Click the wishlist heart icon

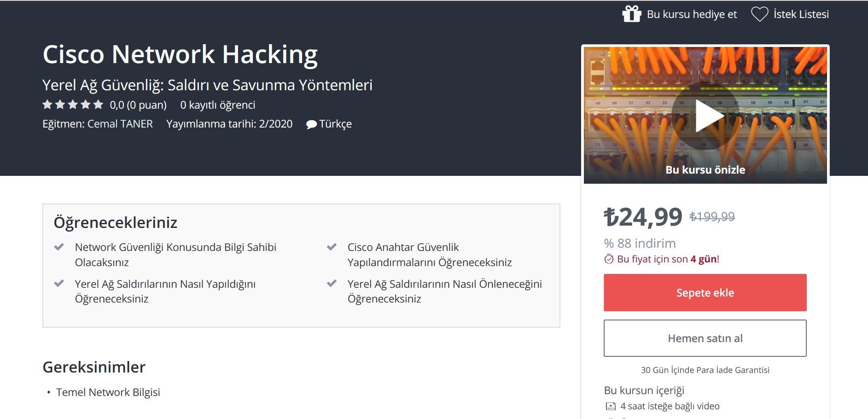759,14
